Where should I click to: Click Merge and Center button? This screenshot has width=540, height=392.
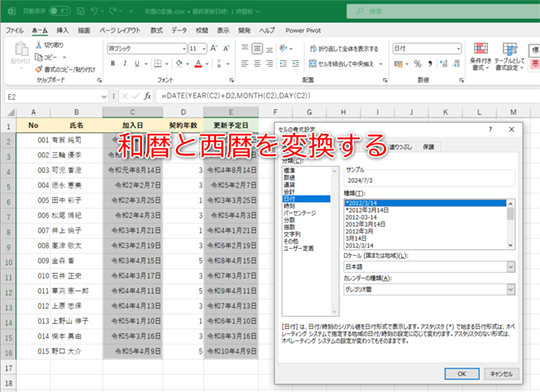pyautogui.click(x=341, y=64)
